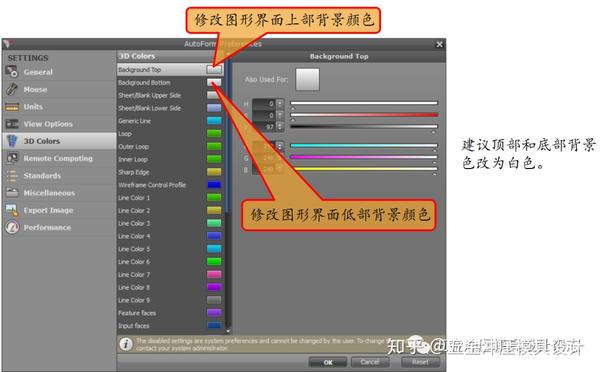Open the Export Image settings page
The height and width of the screenshot is (372, 600).
click(x=59, y=210)
